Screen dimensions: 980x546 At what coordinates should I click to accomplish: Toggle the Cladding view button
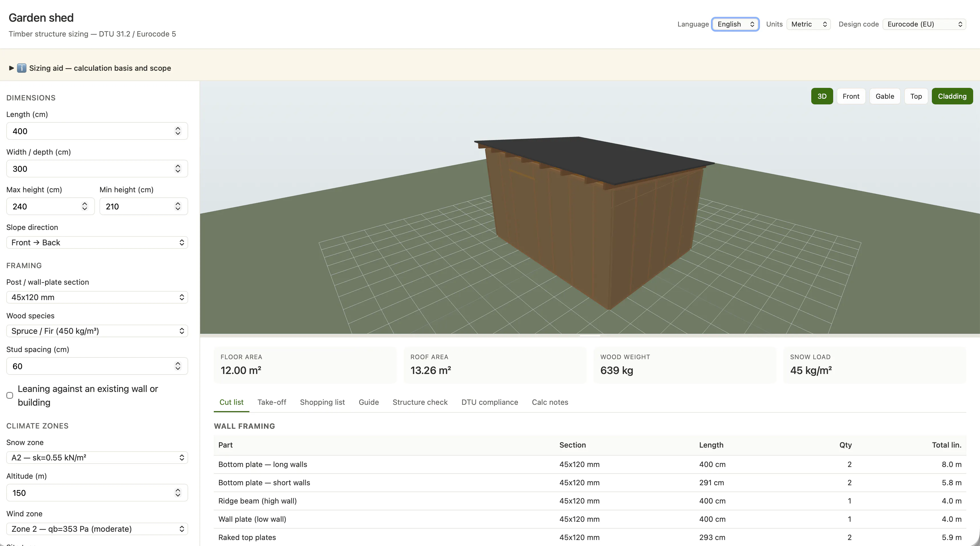[x=952, y=96]
